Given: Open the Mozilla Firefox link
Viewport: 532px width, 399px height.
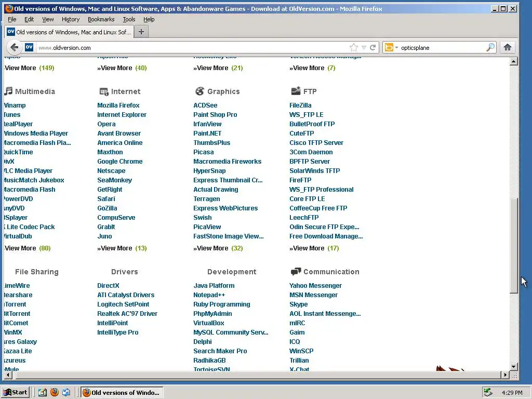Looking at the screenshot, I should coord(118,105).
